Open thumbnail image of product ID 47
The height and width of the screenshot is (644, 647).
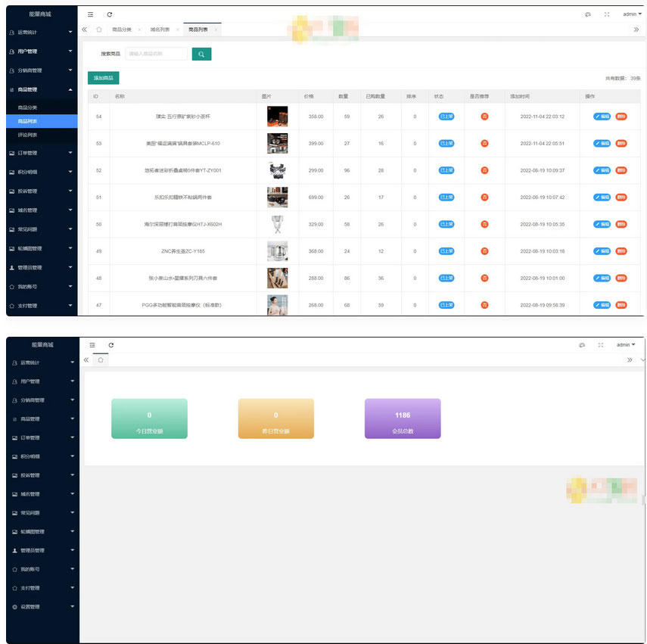tap(277, 305)
